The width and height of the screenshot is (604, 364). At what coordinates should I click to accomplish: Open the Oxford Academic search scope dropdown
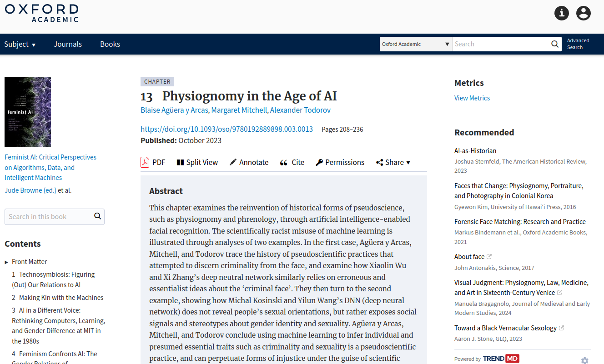(416, 44)
